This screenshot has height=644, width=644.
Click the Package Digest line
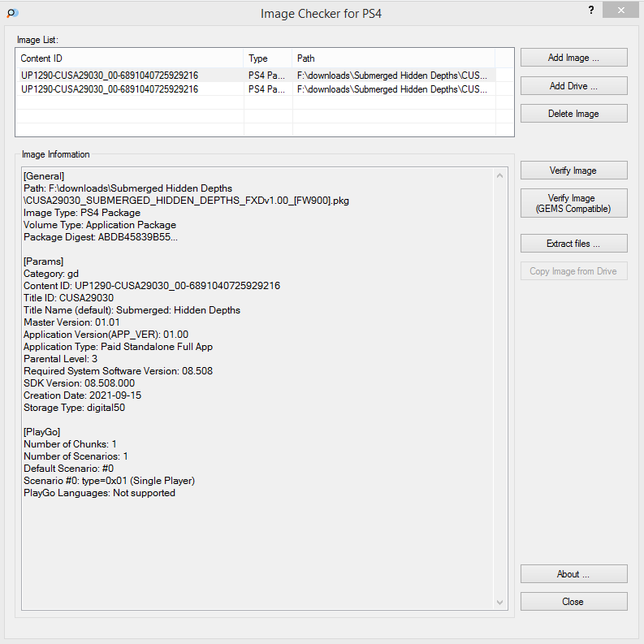[101, 237]
